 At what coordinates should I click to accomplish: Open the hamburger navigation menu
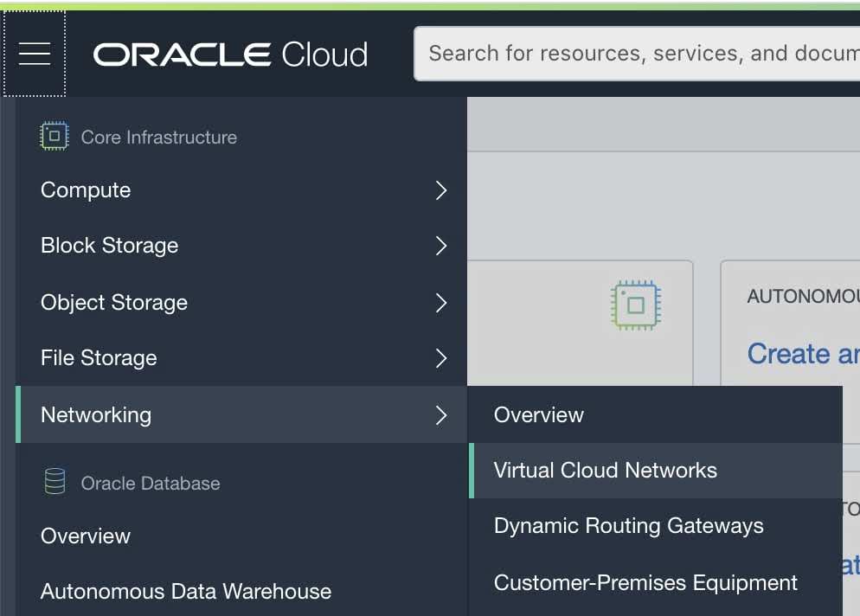point(35,54)
